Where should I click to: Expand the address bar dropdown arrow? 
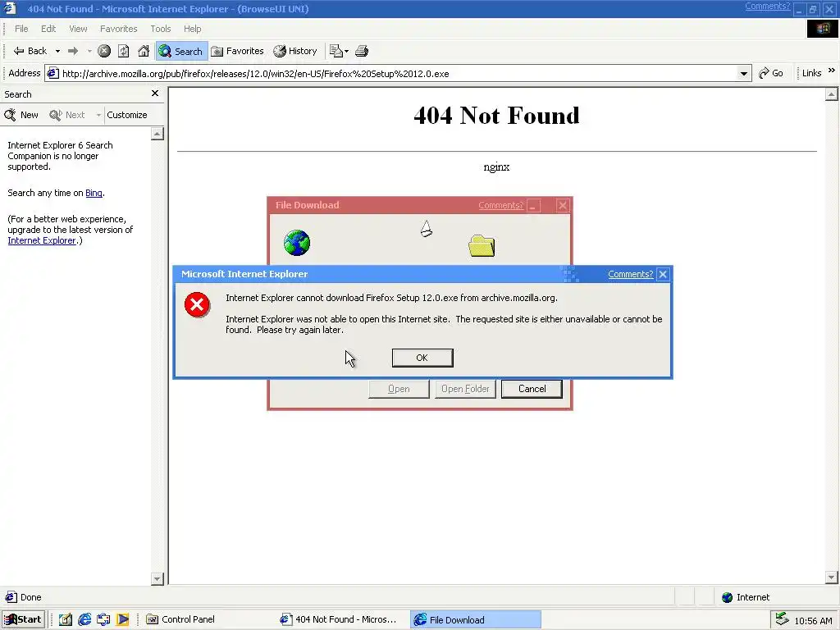point(743,73)
